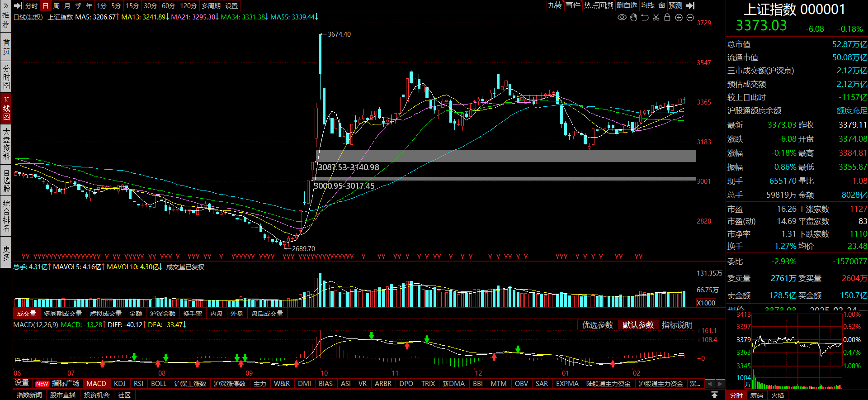Toggle chart visibility with the eye icon

[622, 17]
